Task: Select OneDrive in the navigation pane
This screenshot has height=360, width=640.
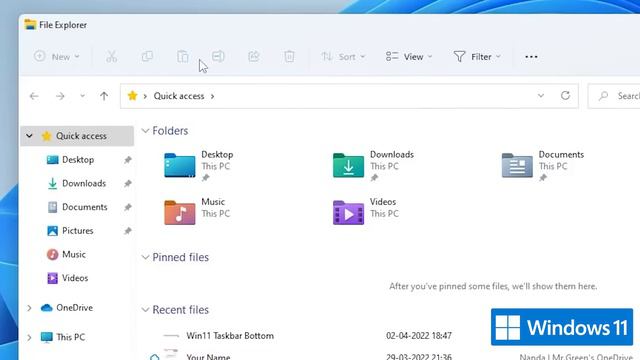Action: click(x=74, y=307)
